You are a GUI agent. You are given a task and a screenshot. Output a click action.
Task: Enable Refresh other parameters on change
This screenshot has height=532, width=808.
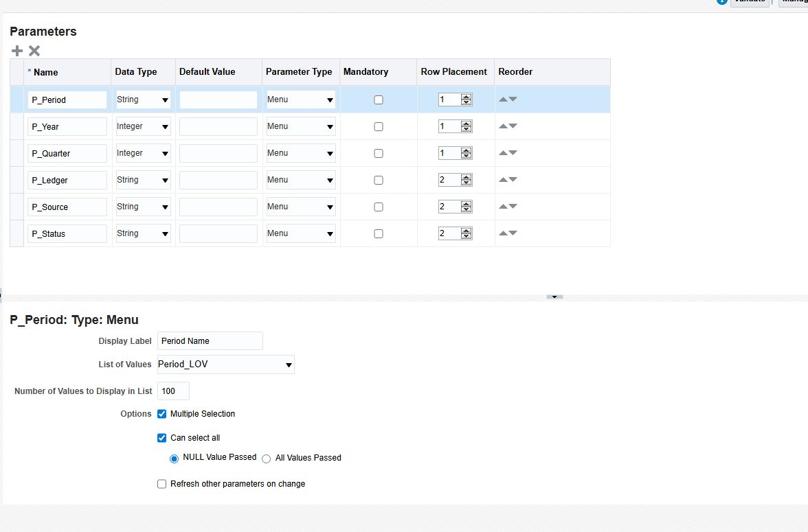(162, 484)
